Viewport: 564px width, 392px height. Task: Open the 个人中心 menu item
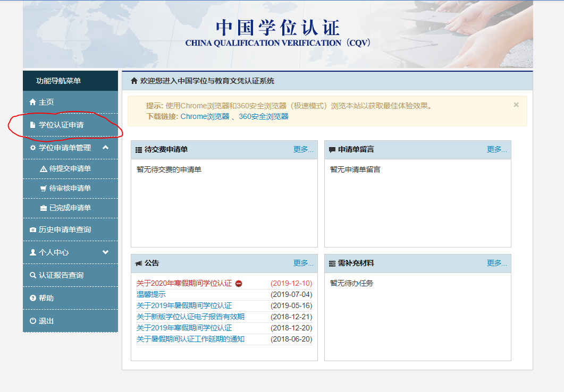pos(54,252)
